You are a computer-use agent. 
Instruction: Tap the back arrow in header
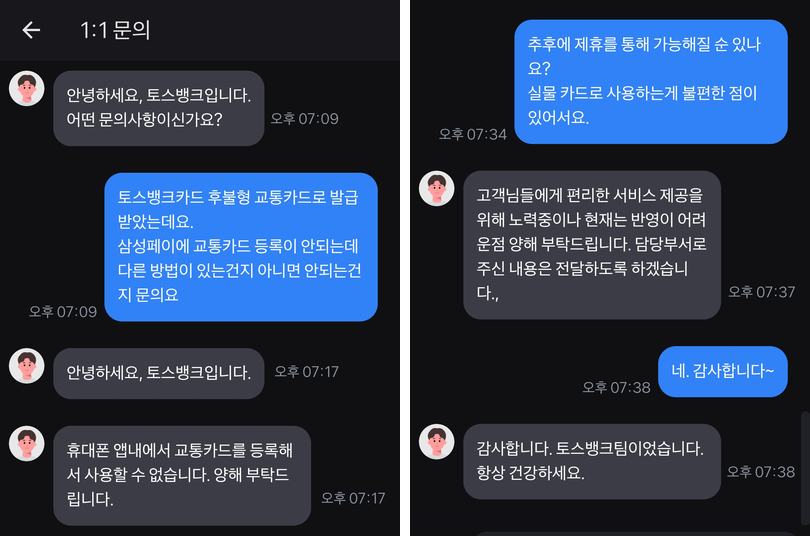coord(31,30)
